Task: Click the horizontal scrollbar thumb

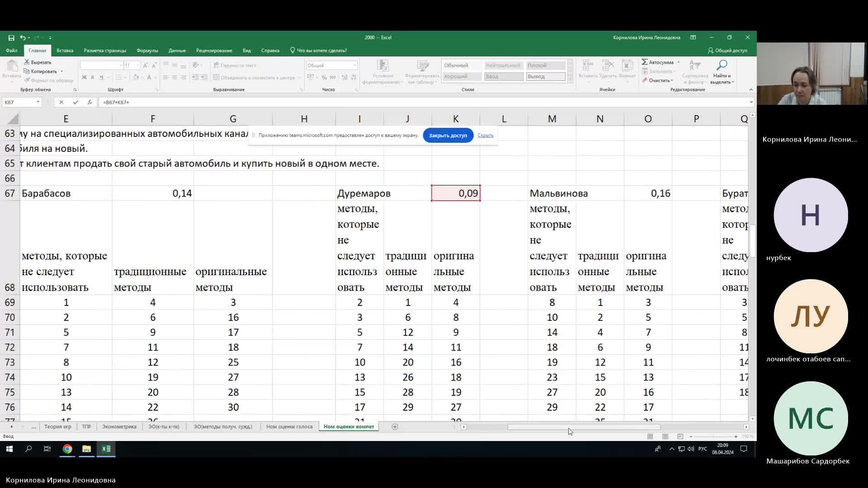Action: pyautogui.click(x=584, y=427)
